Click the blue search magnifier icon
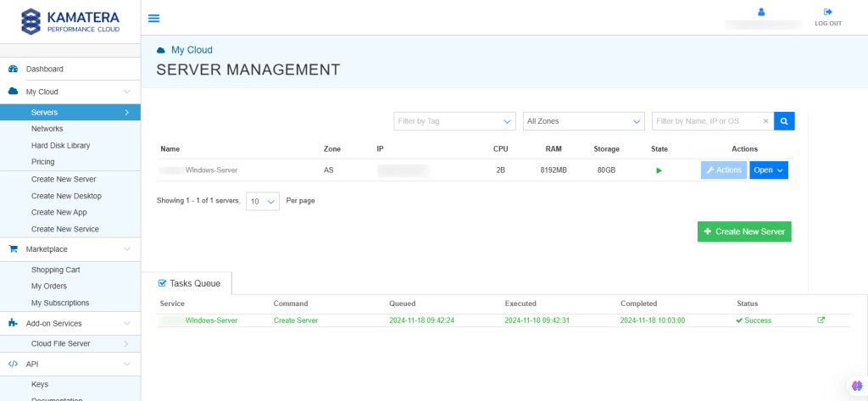The width and height of the screenshot is (868, 401). click(x=784, y=121)
